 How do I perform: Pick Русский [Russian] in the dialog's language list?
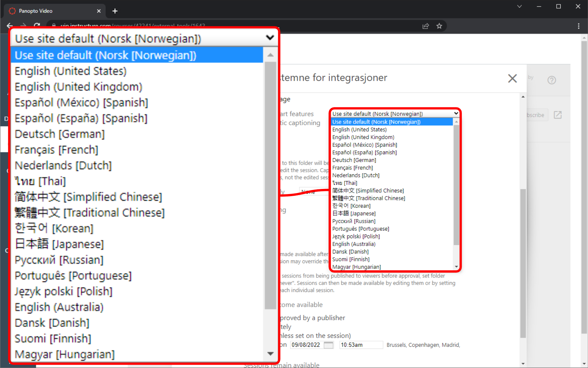pyautogui.click(x=392, y=221)
